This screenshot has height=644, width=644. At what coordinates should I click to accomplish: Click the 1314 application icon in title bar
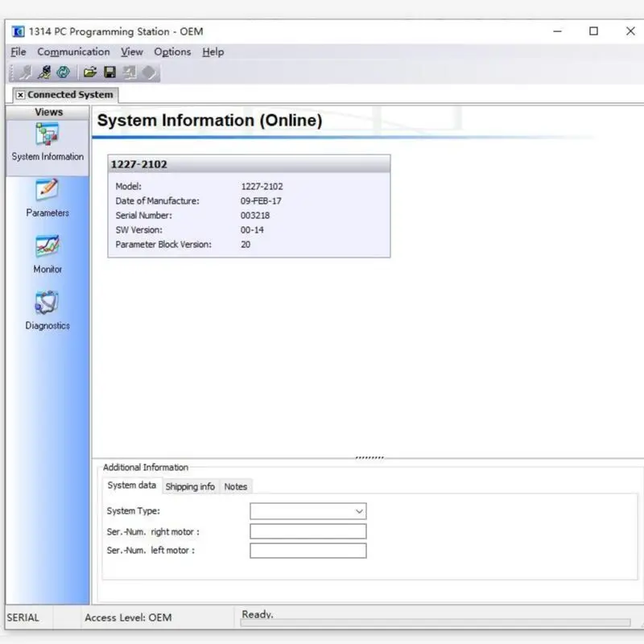click(x=18, y=31)
